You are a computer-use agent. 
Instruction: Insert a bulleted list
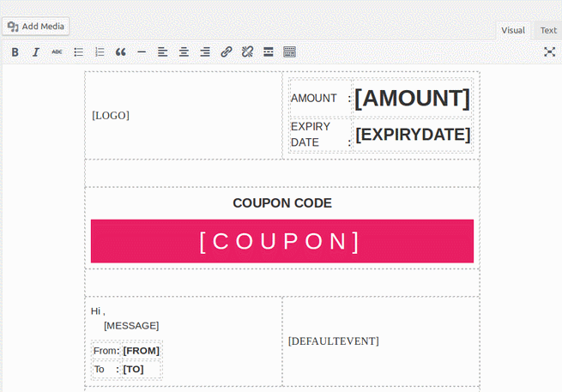point(78,52)
